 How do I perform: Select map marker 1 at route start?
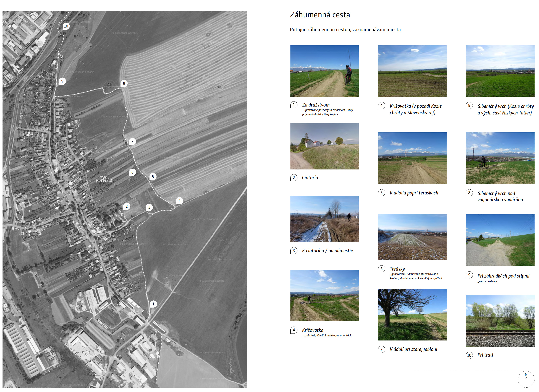pyautogui.click(x=153, y=304)
